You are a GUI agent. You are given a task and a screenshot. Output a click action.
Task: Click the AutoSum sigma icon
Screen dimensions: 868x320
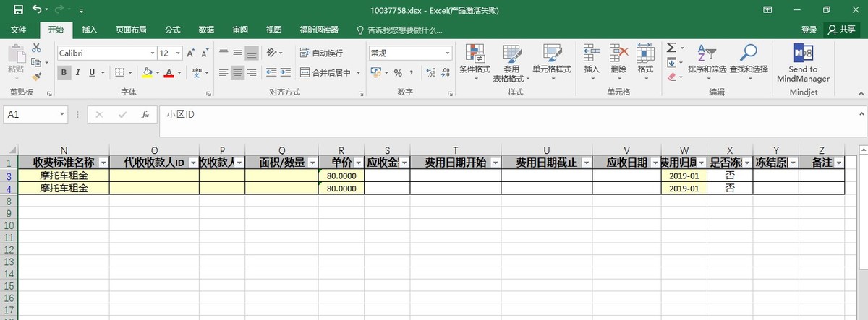pyautogui.click(x=671, y=48)
